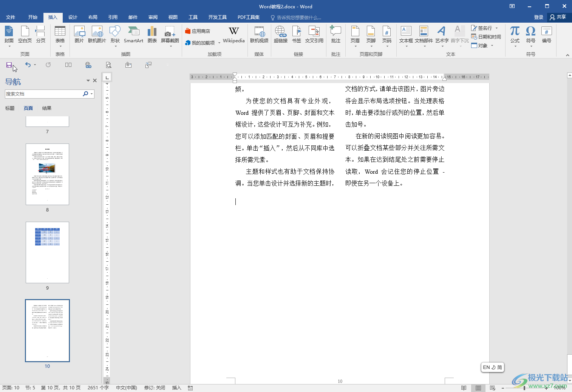572x392 pixels.
Task: Show Headings (标题) tab in navigation pane
Action: (10, 108)
